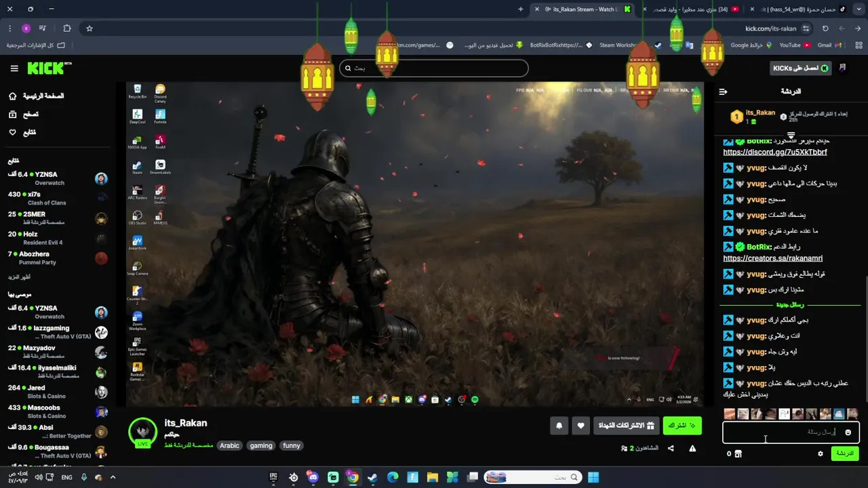Open متابع following heart item in sidebar
Viewport: 868px width, 488px height.
click(x=22, y=132)
